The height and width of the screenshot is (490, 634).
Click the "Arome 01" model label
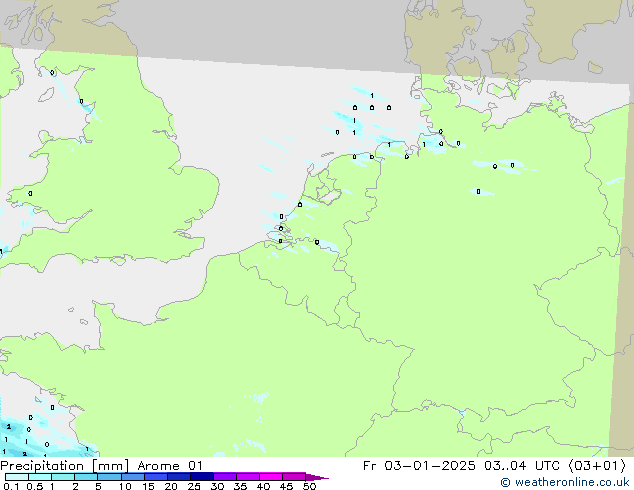click(x=170, y=466)
